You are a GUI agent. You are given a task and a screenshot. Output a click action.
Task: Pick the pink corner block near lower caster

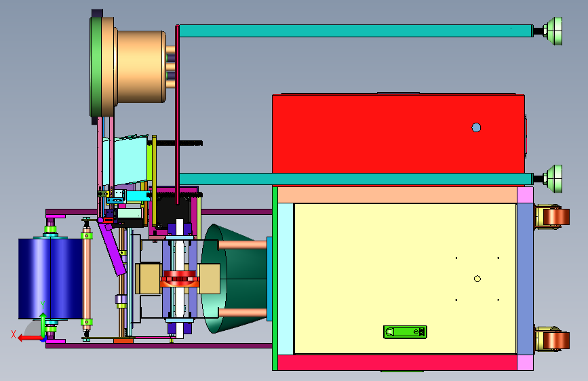point(525,363)
